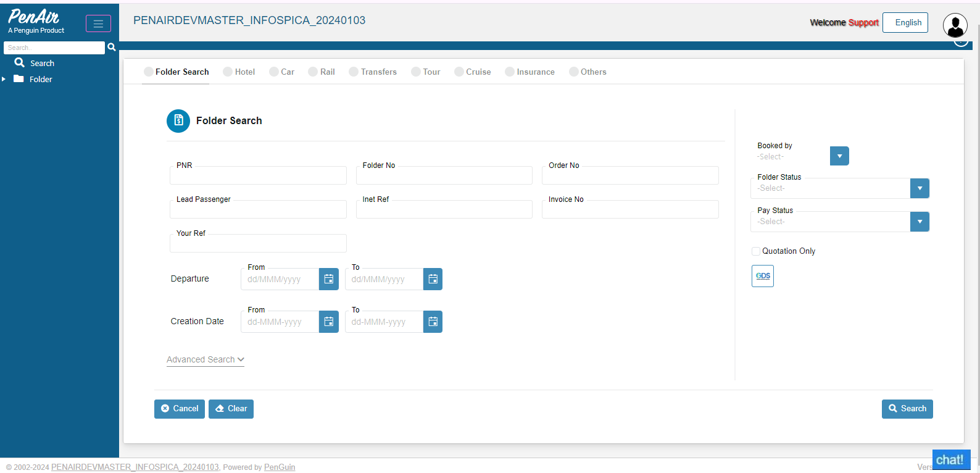Enable the Quotation Only checkbox
Viewport: 980px width, 473px height.
coord(756,251)
